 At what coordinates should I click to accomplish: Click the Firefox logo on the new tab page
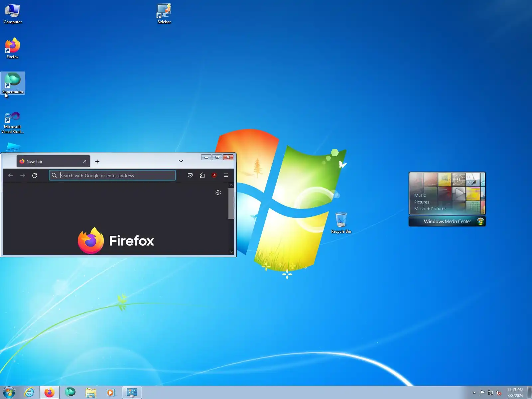116,240
